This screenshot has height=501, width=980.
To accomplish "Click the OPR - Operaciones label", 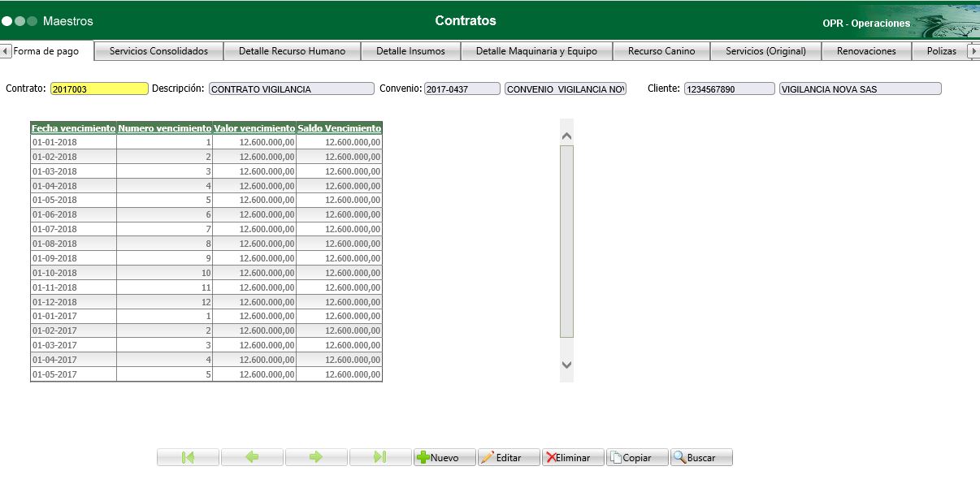I will 866,24.
